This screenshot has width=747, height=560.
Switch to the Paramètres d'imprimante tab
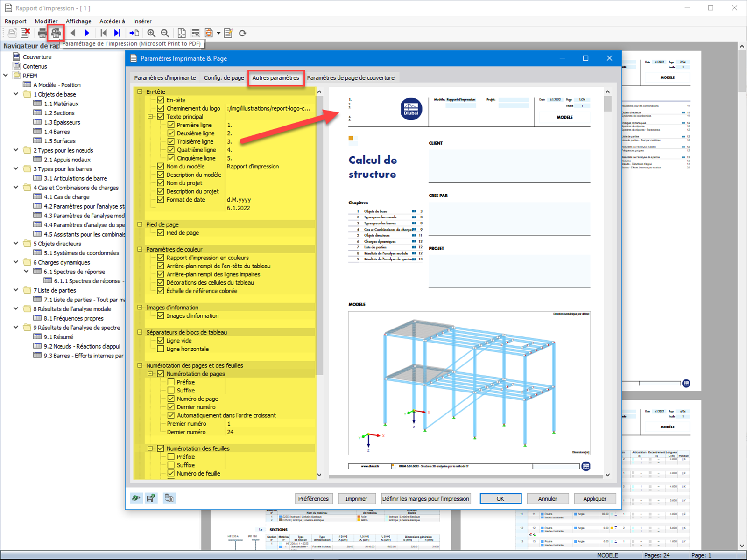point(164,77)
